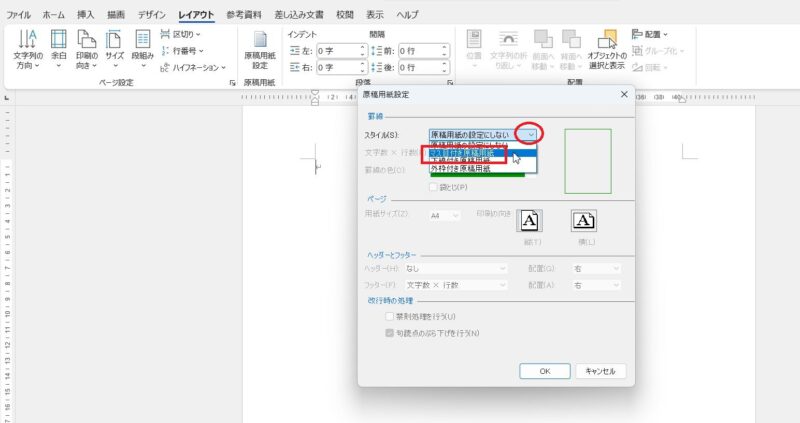Switch to the 校閲 tab

pos(345,15)
